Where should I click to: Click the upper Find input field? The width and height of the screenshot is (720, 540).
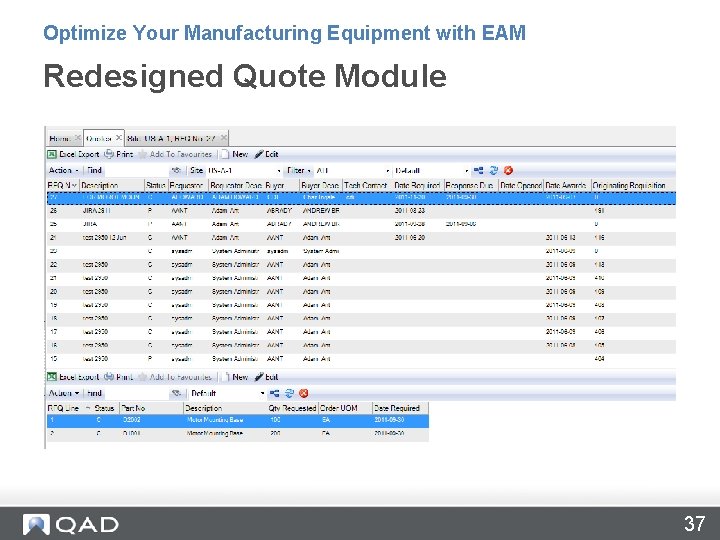coord(136,170)
